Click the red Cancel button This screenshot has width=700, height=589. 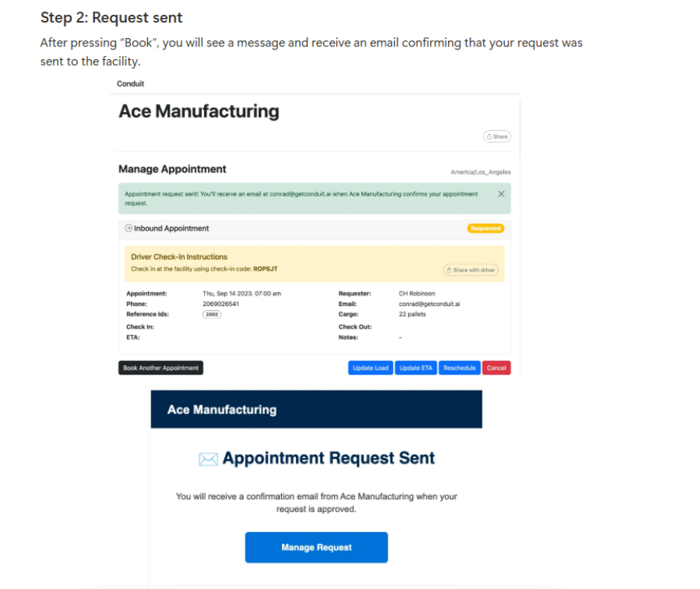497,368
